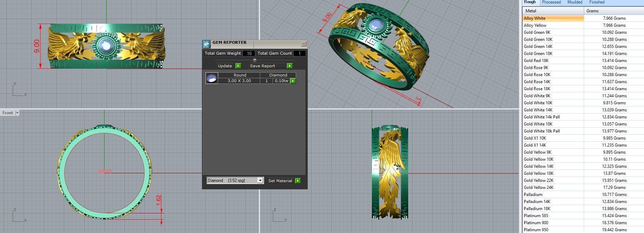Click the Save Report button
The image size is (644, 233).
pyautogui.click(x=268, y=66)
